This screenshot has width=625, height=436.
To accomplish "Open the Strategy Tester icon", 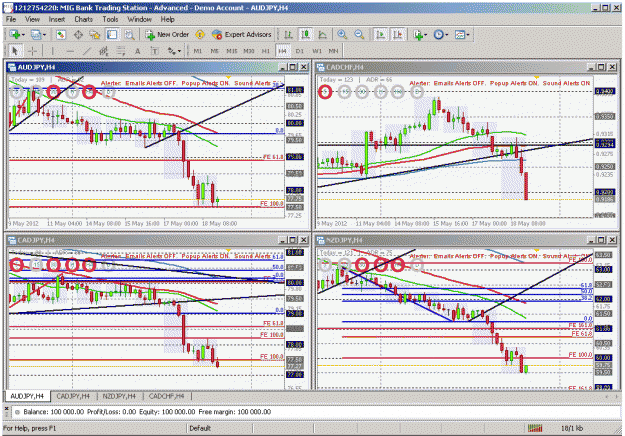I will [x=130, y=35].
